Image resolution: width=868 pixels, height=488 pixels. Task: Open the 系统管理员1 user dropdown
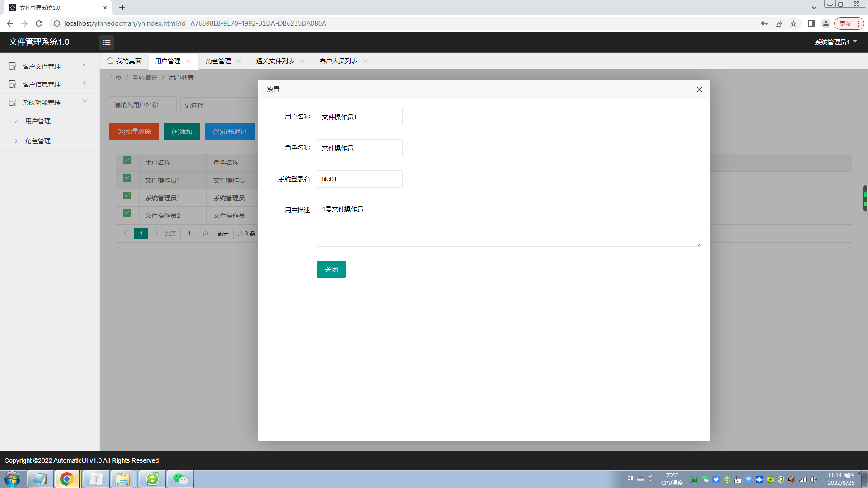coord(836,42)
